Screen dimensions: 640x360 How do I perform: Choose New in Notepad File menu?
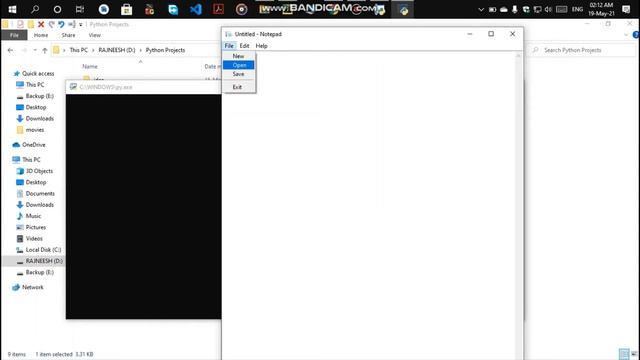point(239,56)
